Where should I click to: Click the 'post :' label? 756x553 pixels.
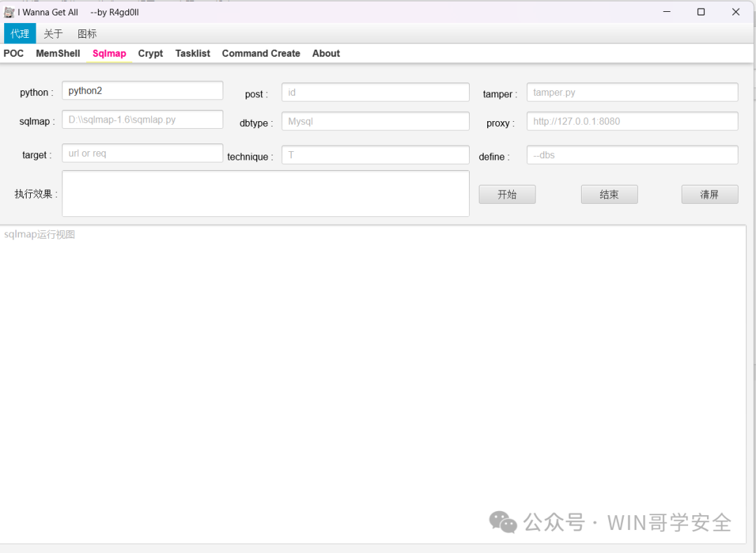256,94
